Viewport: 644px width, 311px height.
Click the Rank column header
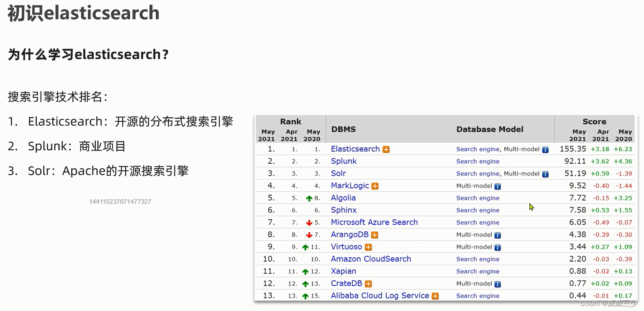(x=291, y=121)
